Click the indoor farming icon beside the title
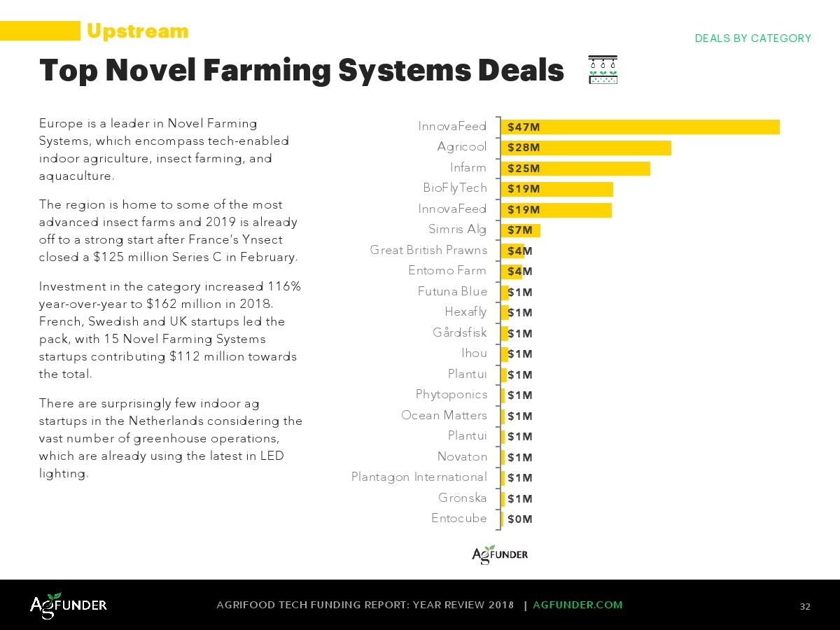Viewport: 840px width, 630px height. 603,70
